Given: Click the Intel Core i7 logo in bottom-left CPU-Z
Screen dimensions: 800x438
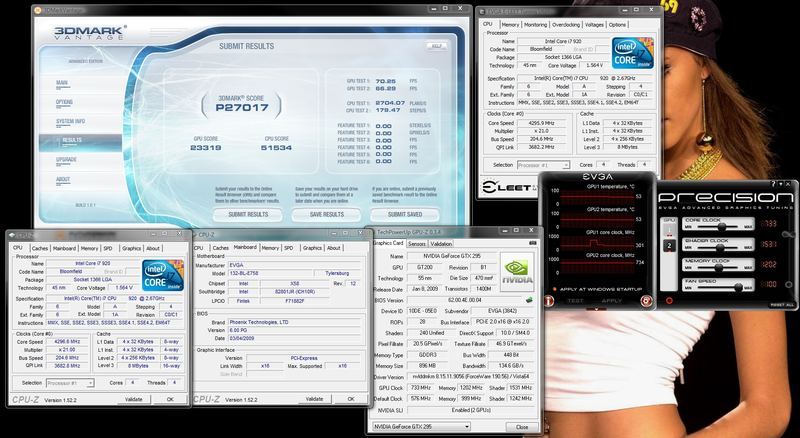Looking at the screenshot, I should click(x=163, y=275).
